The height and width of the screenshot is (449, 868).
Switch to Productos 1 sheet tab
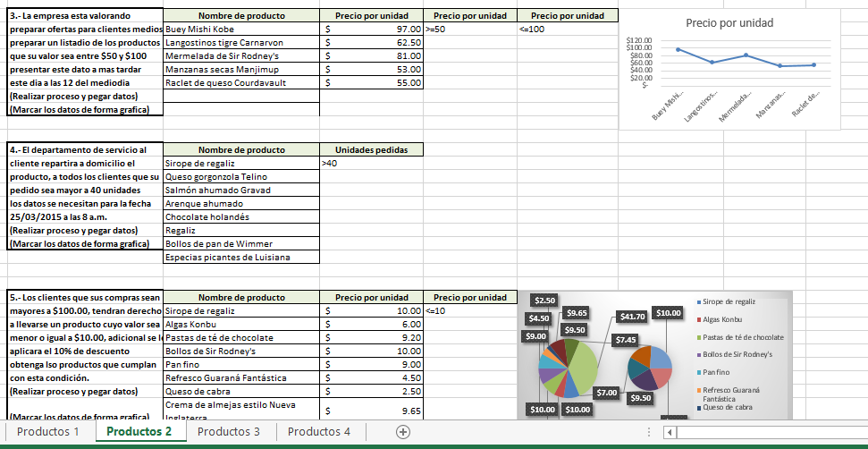(x=48, y=432)
